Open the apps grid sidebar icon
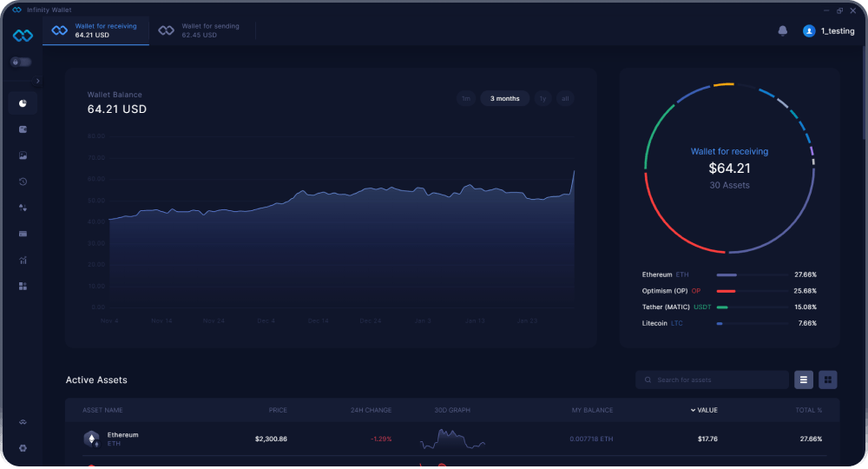The width and height of the screenshot is (868, 469). pos(23,287)
